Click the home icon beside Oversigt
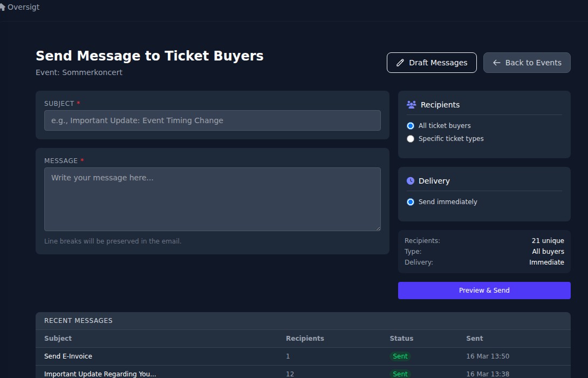 pyautogui.click(x=2, y=7)
